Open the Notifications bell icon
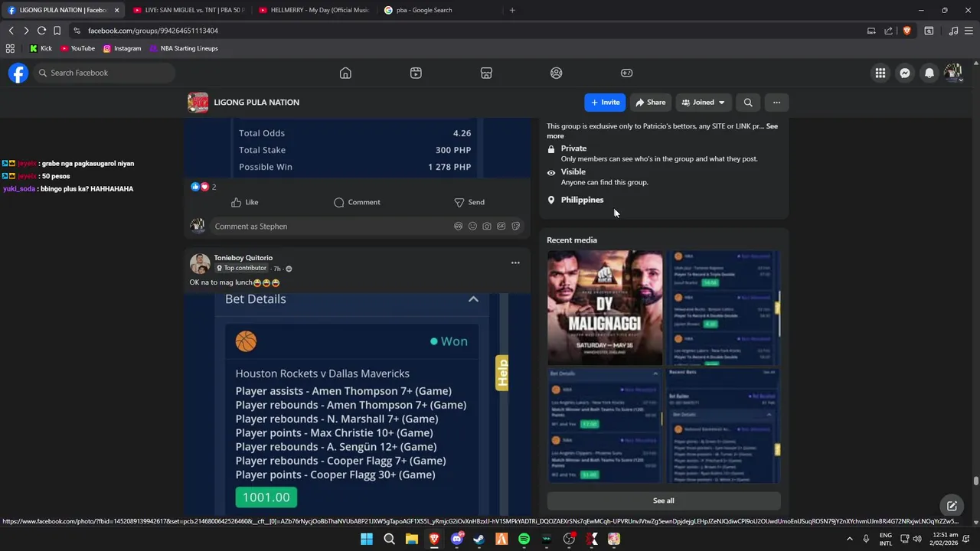 929,73
